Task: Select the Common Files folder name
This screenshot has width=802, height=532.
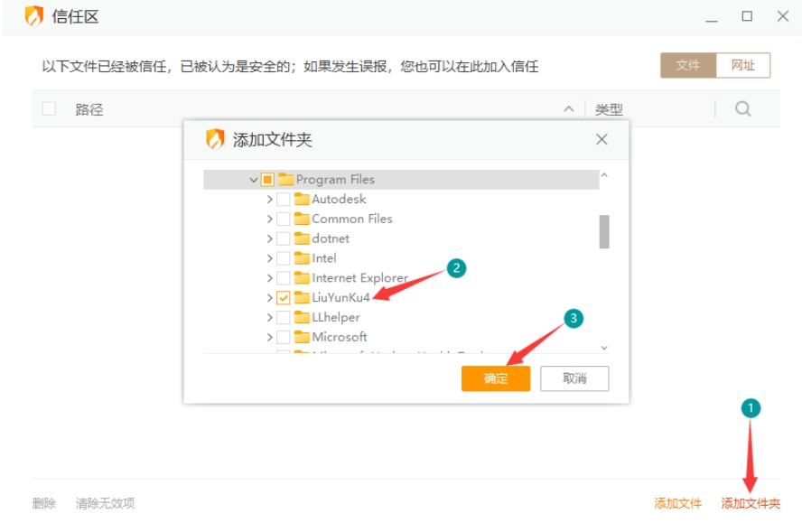Action: [x=352, y=219]
